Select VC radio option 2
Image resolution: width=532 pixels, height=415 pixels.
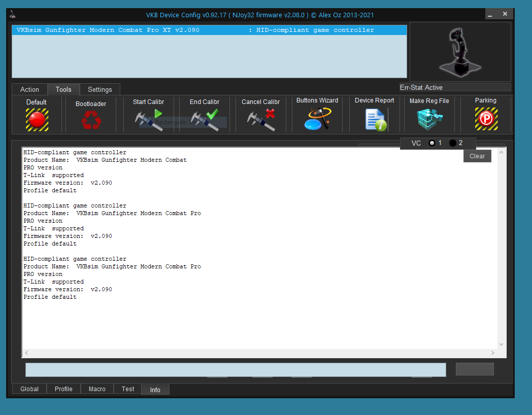pos(453,143)
